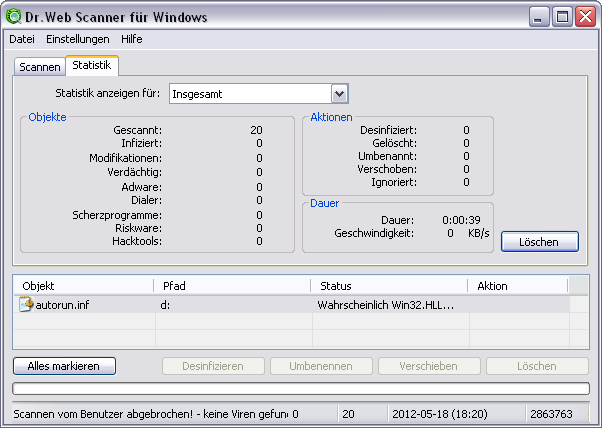Click the Scherzprogramme label
The image size is (602, 428).
point(117,215)
